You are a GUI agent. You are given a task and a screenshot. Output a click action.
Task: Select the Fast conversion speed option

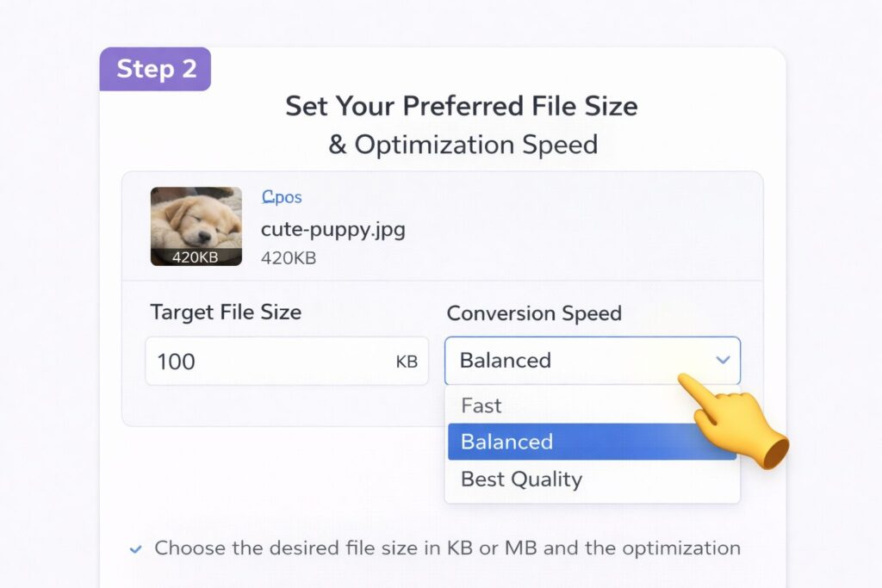point(481,405)
